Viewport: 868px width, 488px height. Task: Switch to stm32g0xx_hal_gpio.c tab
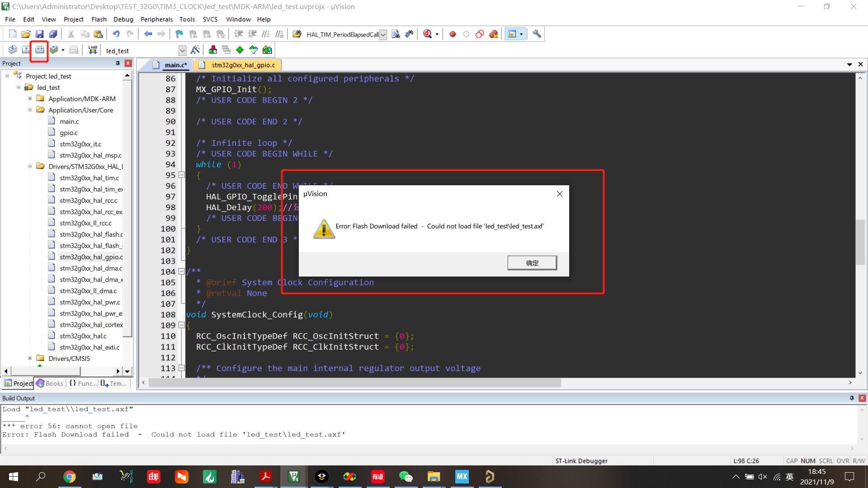pyautogui.click(x=243, y=65)
